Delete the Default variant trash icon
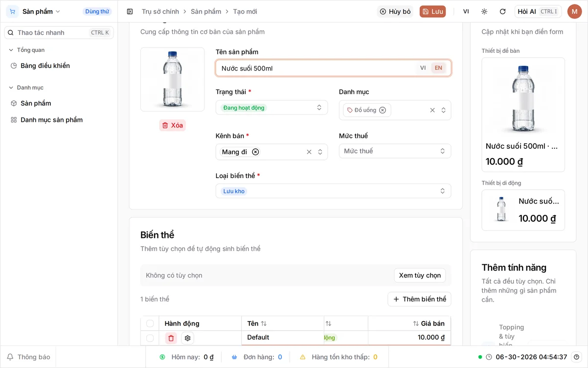 coord(171,338)
